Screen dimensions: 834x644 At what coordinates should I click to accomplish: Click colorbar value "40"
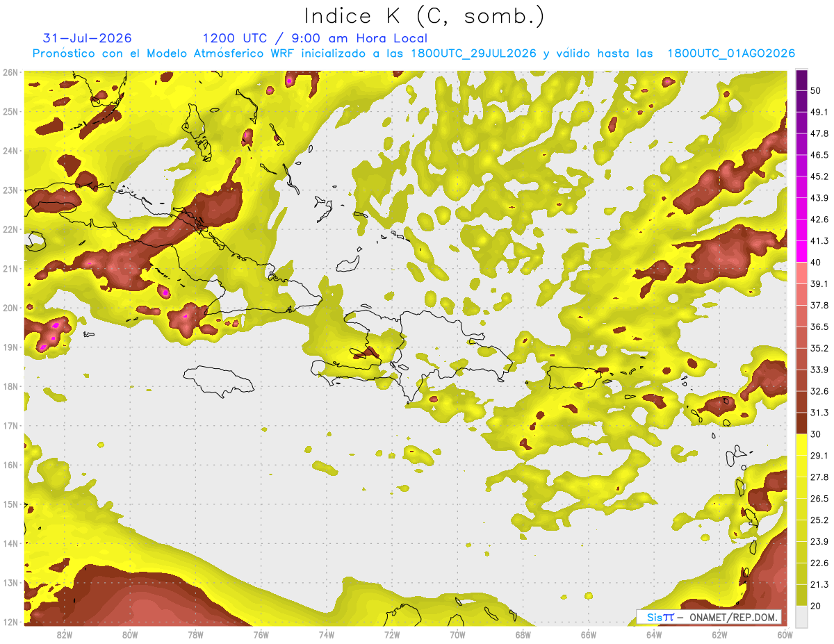pyautogui.click(x=816, y=262)
